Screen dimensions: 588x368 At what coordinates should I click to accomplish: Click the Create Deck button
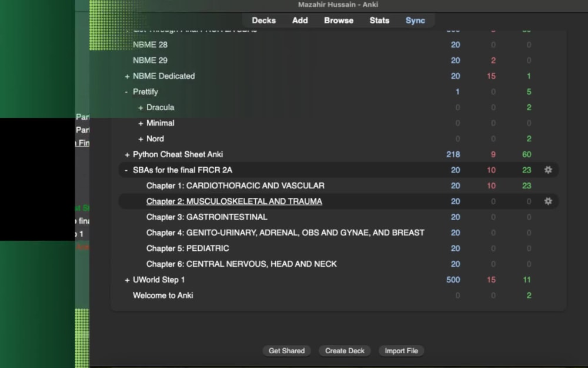click(x=345, y=351)
